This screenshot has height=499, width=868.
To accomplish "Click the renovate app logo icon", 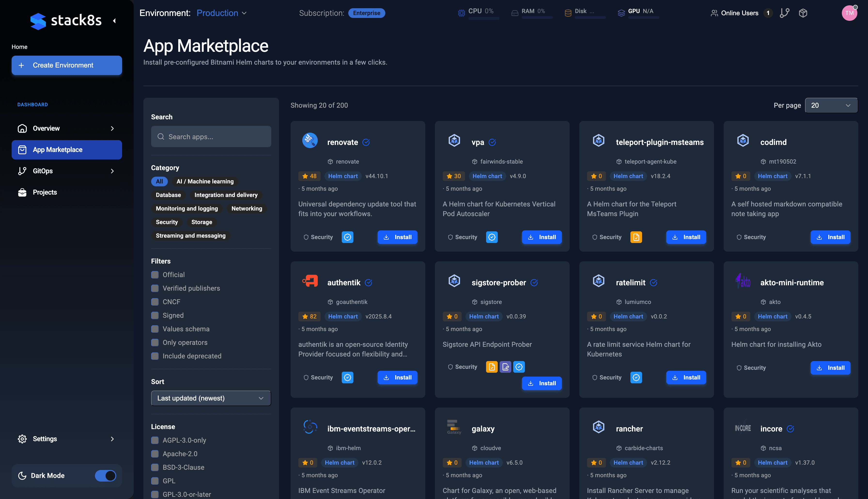I will [310, 141].
